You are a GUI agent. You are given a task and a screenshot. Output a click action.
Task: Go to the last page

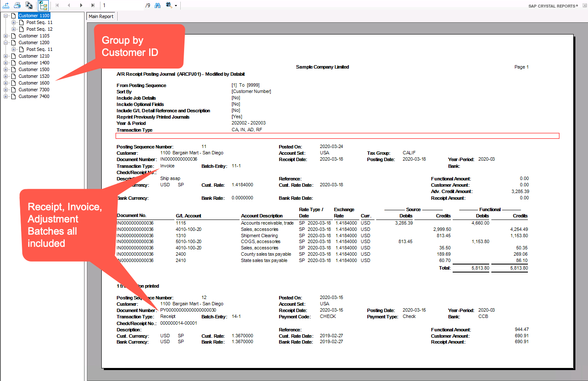coord(93,5)
